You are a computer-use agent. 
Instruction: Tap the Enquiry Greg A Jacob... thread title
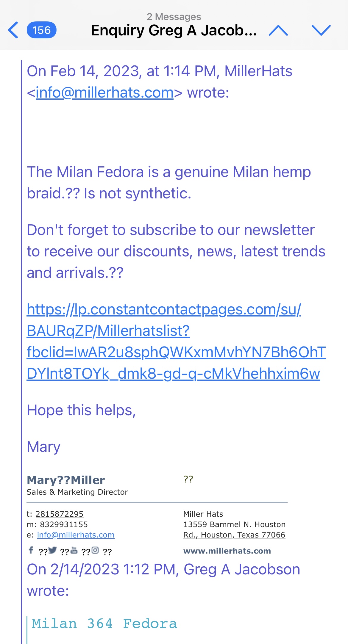pos(174,30)
